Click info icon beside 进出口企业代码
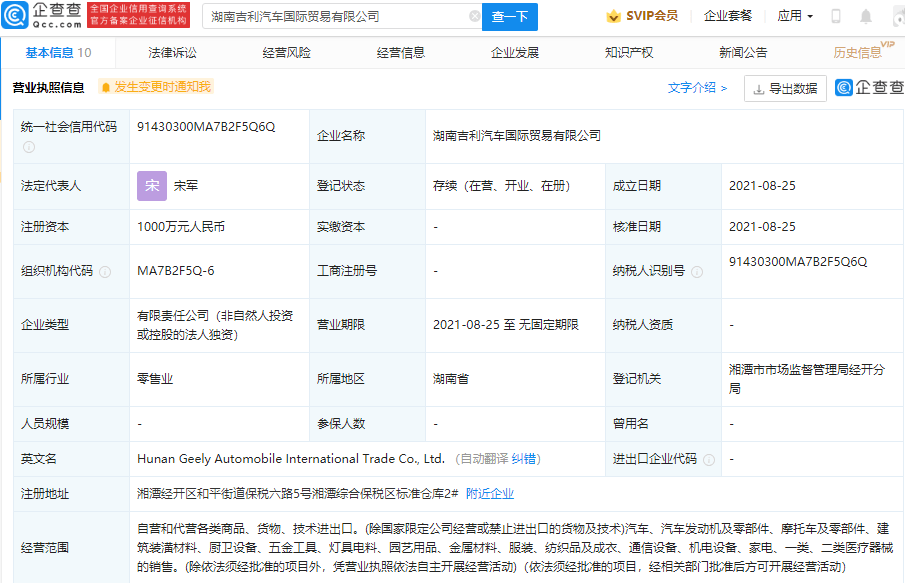The width and height of the screenshot is (905, 583). click(709, 459)
